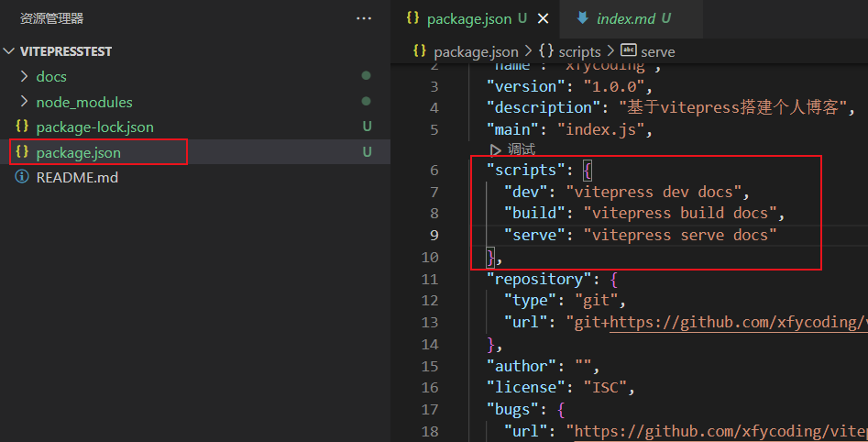The image size is (868, 442).
Task: Click scripts breadcrumb segment
Action: click(x=579, y=52)
